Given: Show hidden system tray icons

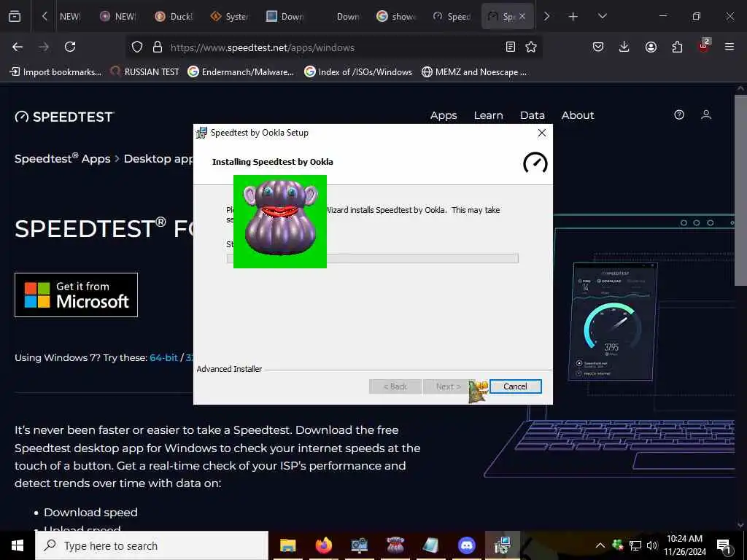Looking at the screenshot, I should tap(600, 545).
